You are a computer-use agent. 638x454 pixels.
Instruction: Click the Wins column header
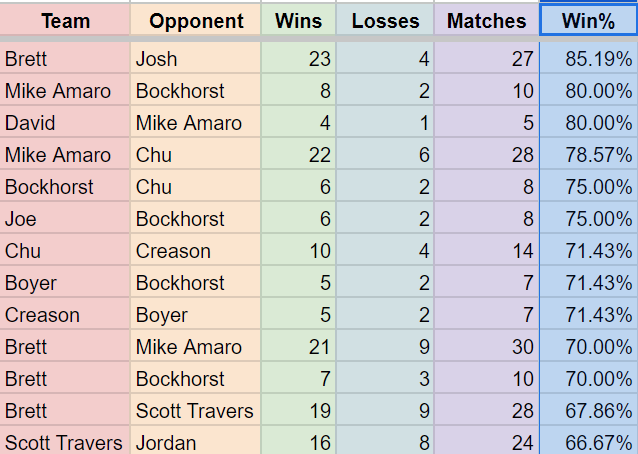click(x=298, y=20)
